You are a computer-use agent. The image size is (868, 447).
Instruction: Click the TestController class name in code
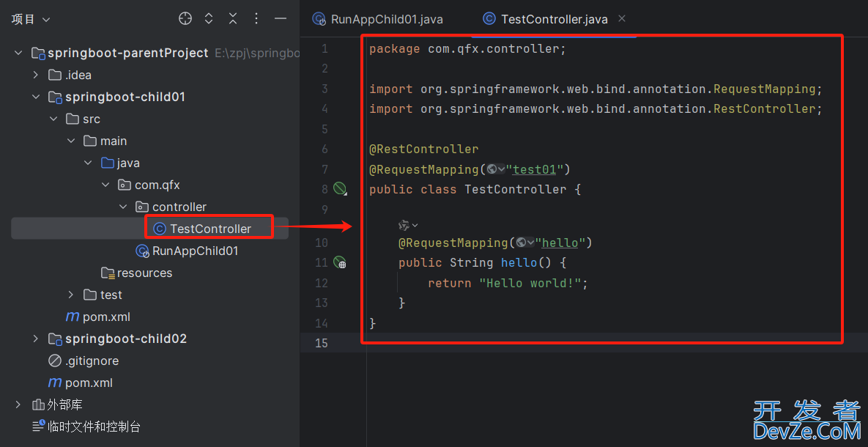point(516,190)
